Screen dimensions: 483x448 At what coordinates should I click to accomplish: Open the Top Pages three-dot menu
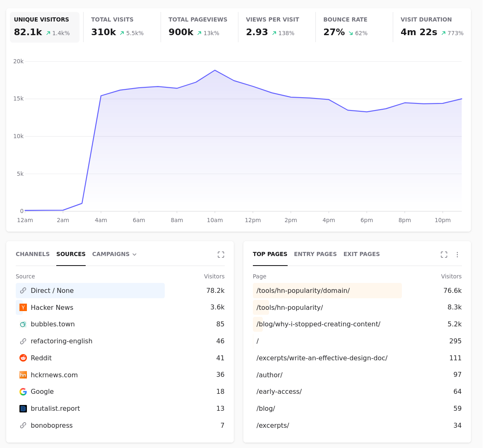click(457, 255)
